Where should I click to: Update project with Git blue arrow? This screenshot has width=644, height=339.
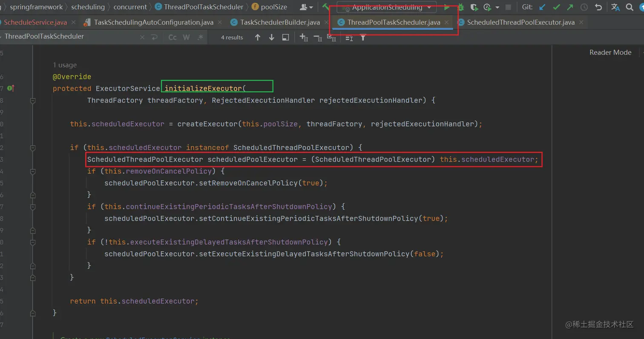[542, 7]
